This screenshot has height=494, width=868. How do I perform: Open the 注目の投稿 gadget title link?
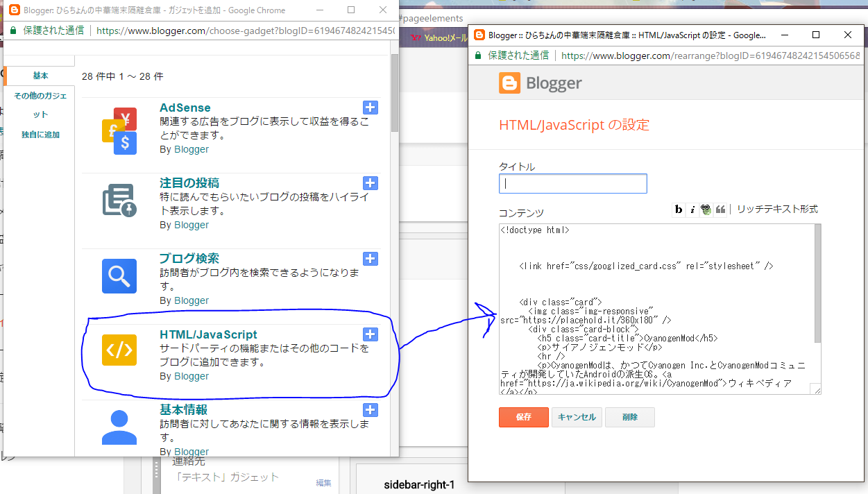(189, 183)
